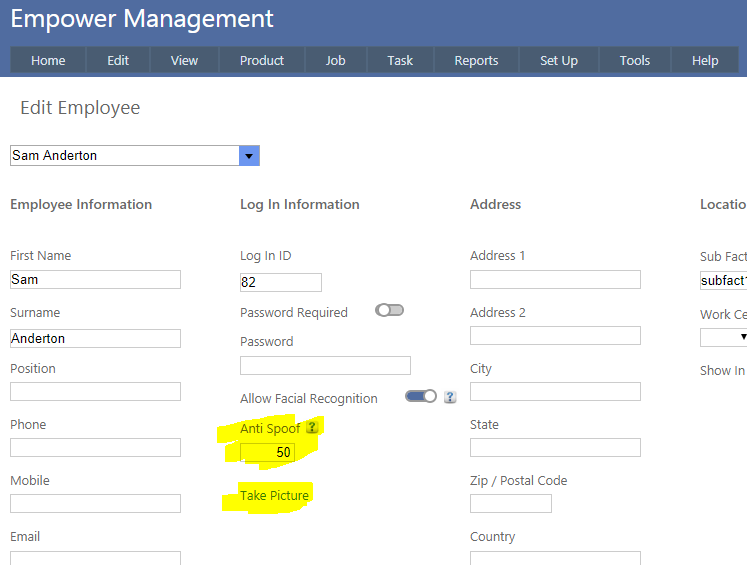Viewport: 747px width, 565px height.
Task: Click the Zip / Postal Code field
Action: pos(510,504)
